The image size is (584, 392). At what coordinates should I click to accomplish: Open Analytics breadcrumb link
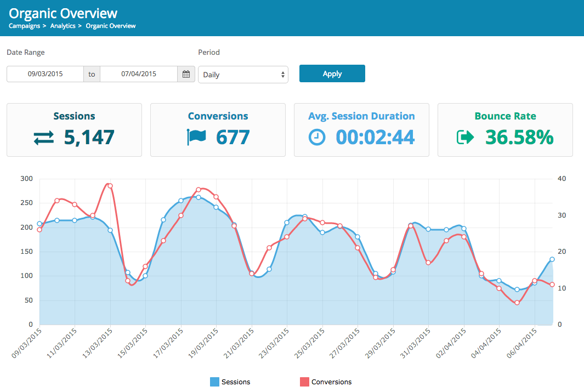pyautogui.click(x=63, y=26)
